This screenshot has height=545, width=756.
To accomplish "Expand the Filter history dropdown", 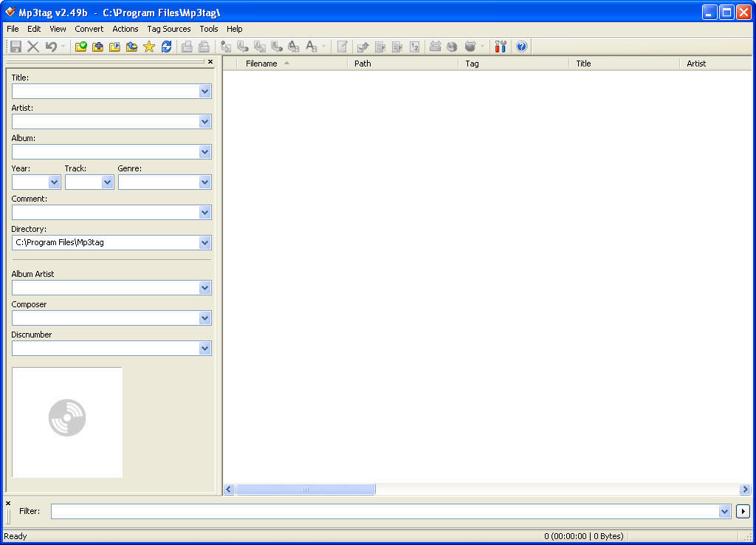I will [724, 511].
